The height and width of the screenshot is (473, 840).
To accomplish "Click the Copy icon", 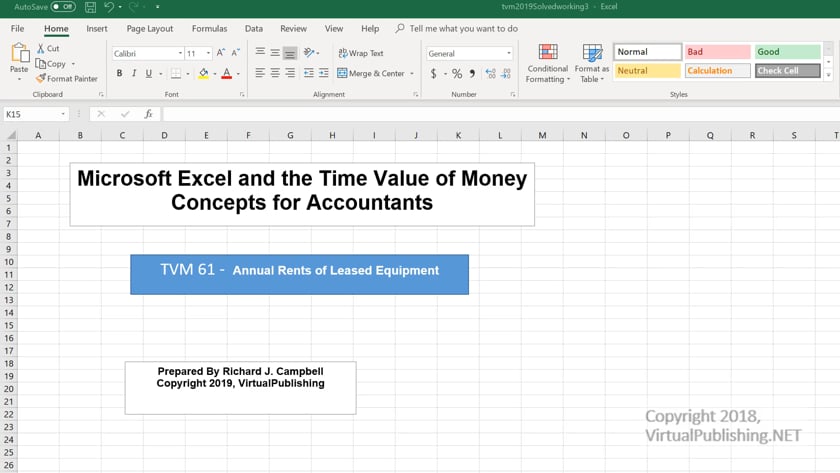I will (x=41, y=64).
